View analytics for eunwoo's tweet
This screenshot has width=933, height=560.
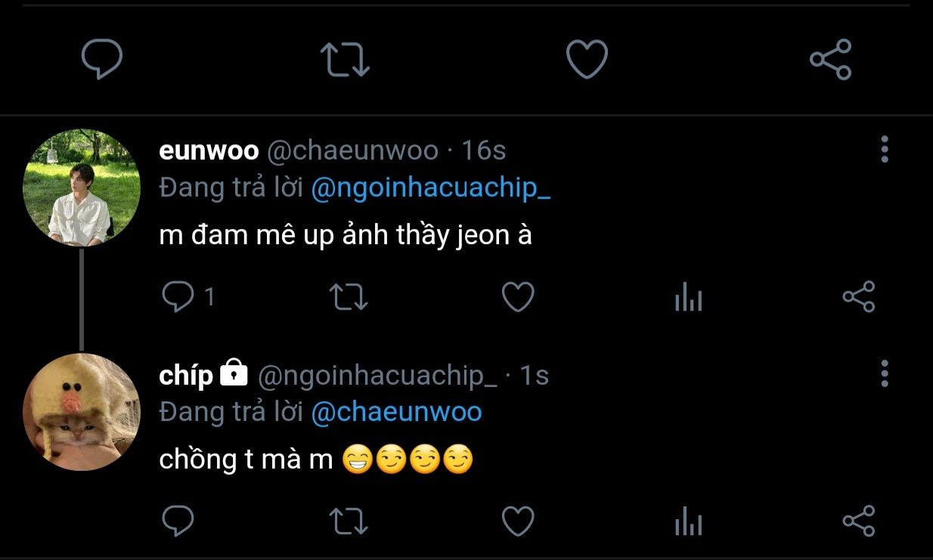click(688, 299)
